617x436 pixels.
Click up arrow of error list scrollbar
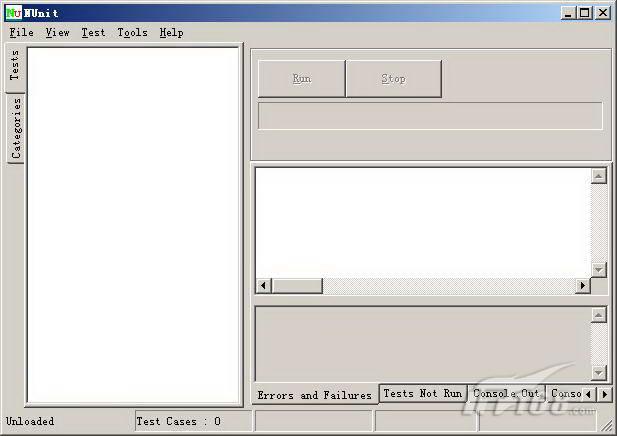pos(599,176)
